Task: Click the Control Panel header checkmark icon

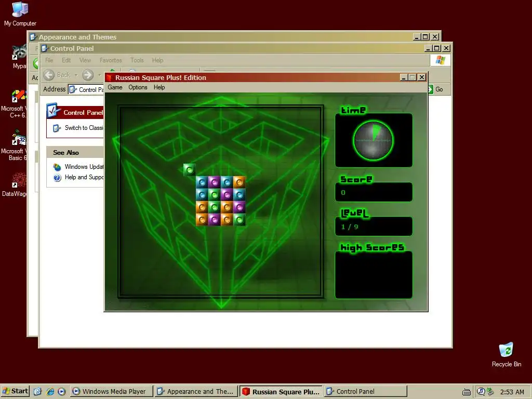Action: [54, 110]
